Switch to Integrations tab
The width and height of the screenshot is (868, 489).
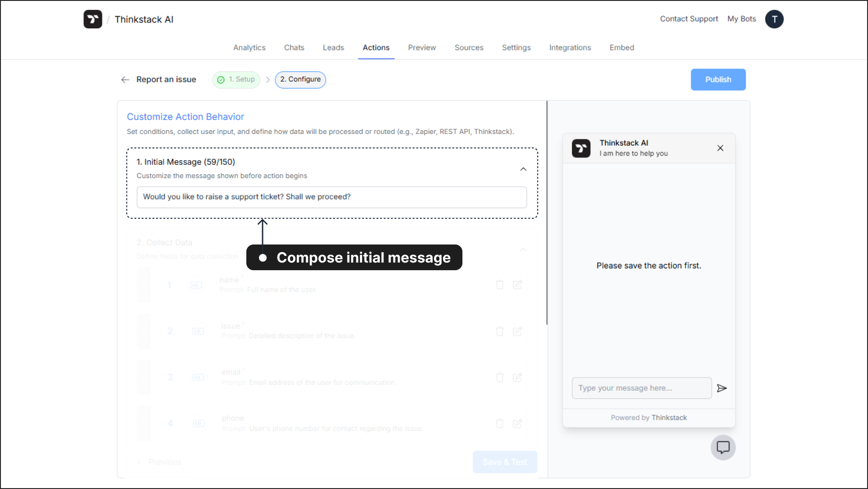click(570, 47)
